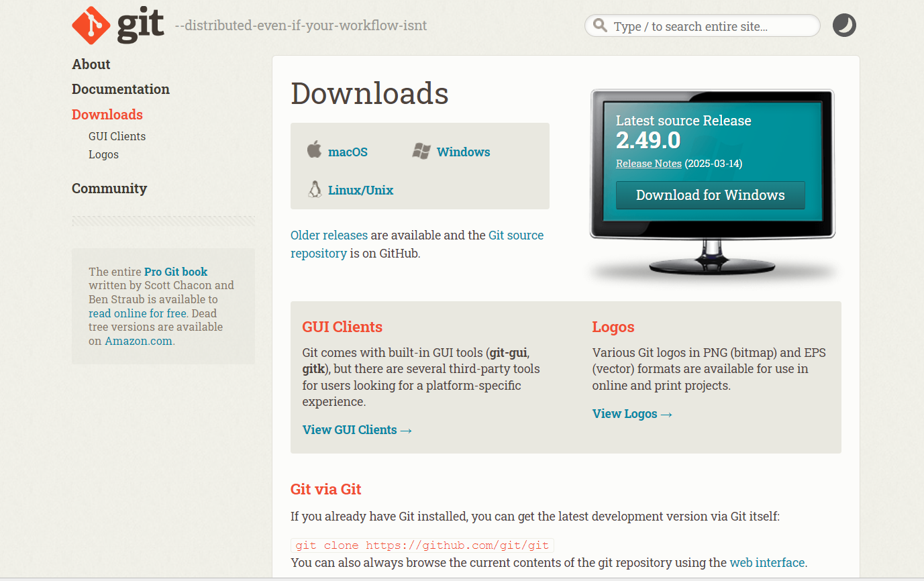This screenshot has width=924, height=581.
Task: Click the Download for Windows button
Action: pos(710,195)
